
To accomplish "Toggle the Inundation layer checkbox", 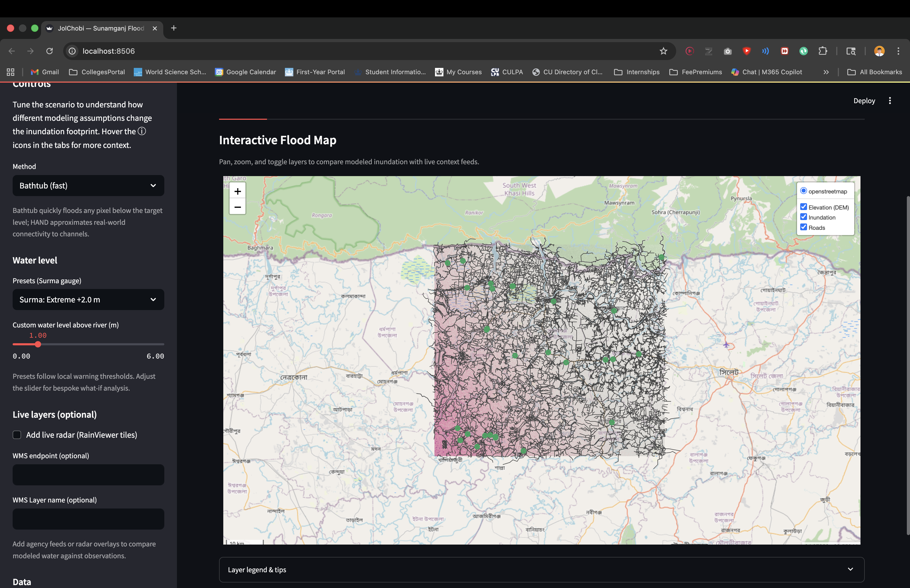I will point(803,217).
